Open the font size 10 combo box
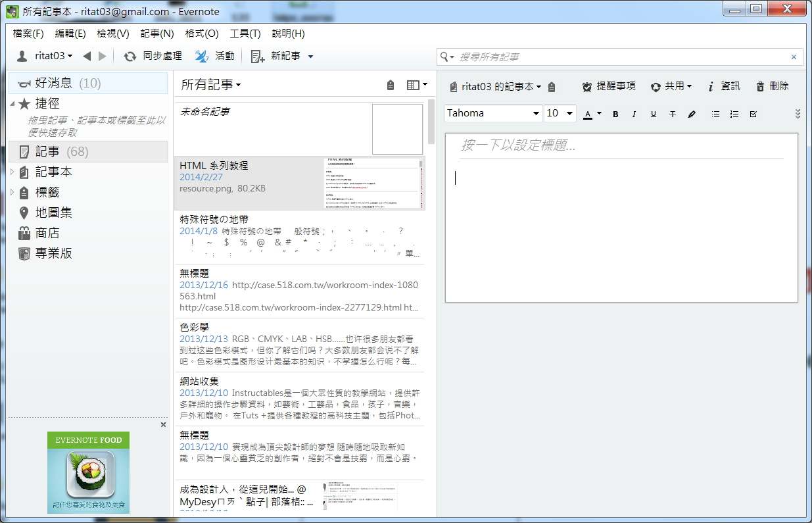 (560, 113)
